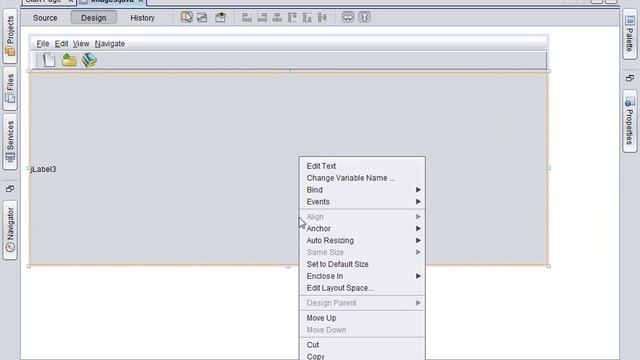Choose Move Up from context menu

(x=362, y=318)
